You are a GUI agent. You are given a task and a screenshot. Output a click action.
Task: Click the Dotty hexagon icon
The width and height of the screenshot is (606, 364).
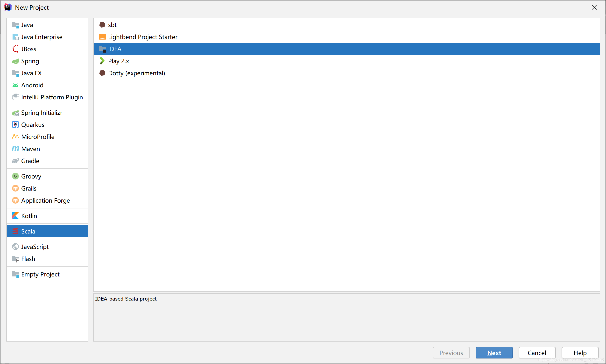[102, 73]
